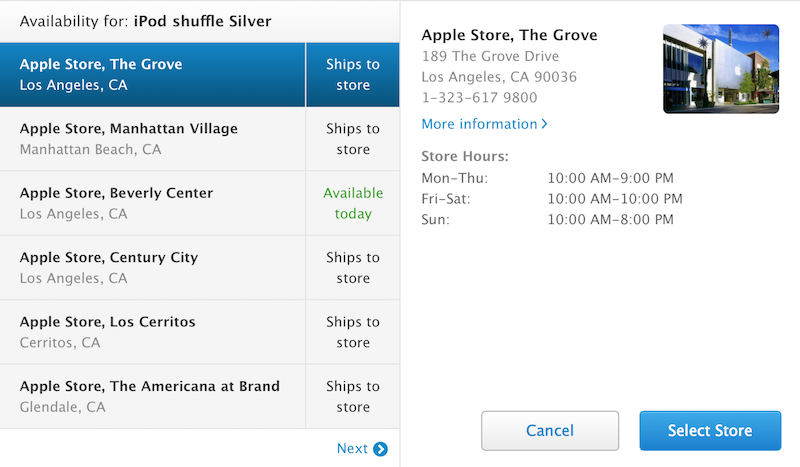The height and width of the screenshot is (467, 800).
Task: Confirm with the Select Store button
Action: (x=710, y=431)
